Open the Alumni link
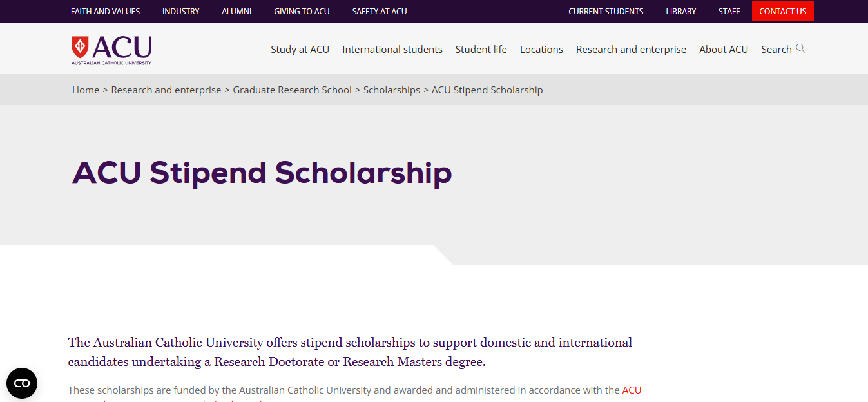Image resolution: width=868 pixels, height=402 pixels. 236,11
